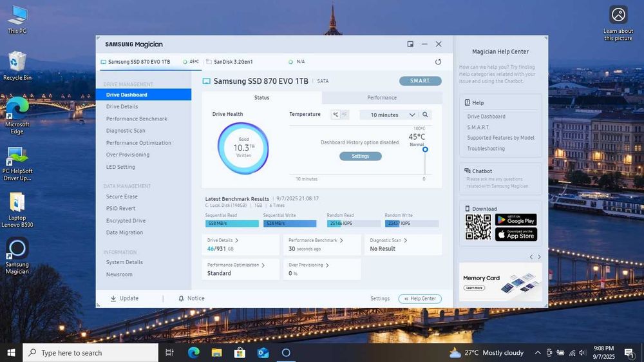This screenshot has height=362, width=644.
Task: Show hidden system tray icons
Action: [537, 352]
